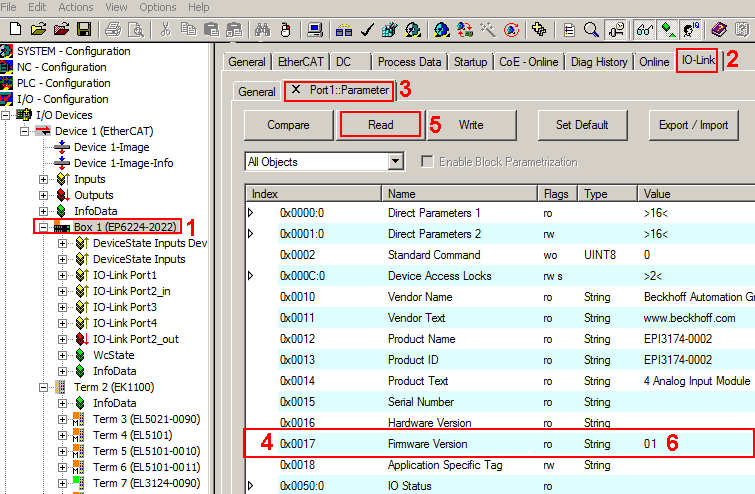Select PLC - Configuration in tree
The height and width of the screenshot is (494, 755).
[x=64, y=83]
